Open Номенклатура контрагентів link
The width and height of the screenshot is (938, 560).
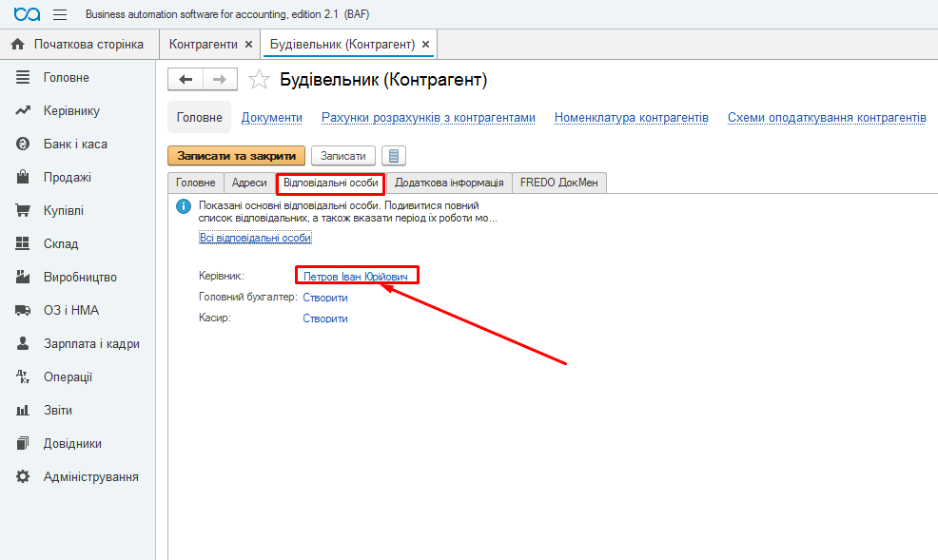coord(631,118)
